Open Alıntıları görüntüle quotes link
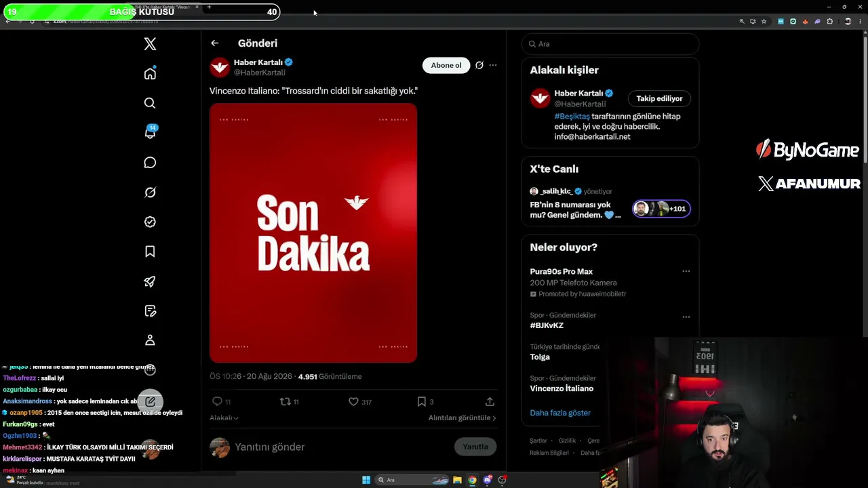Viewport: 868px width, 488px height. 462,418
